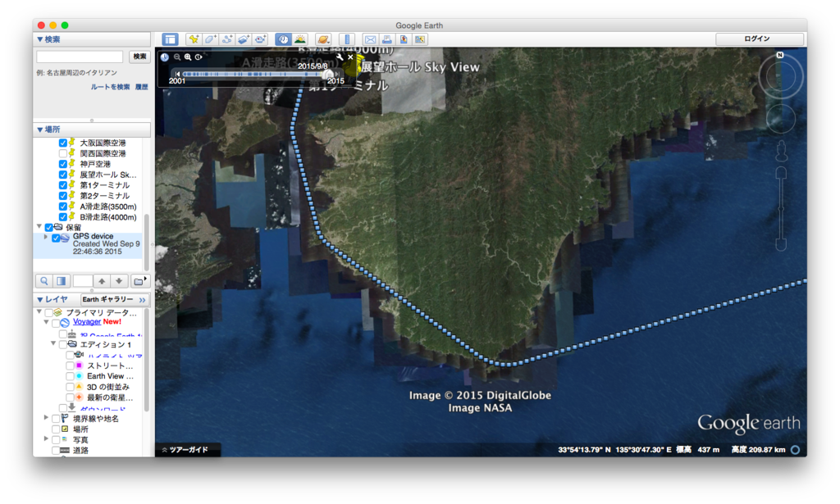Check the 関西国際空港 placemark
This screenshot has height=504, width=840.
62,153
